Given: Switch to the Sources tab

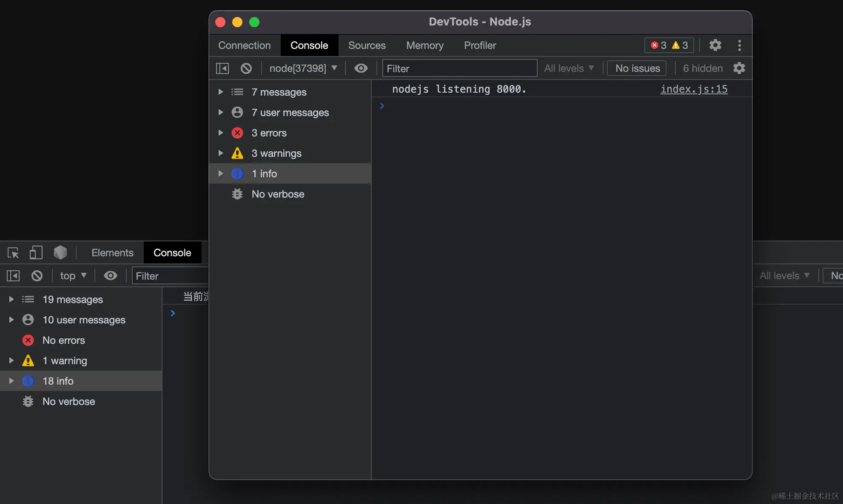Looking at the screenshot, I should point(367,45).
